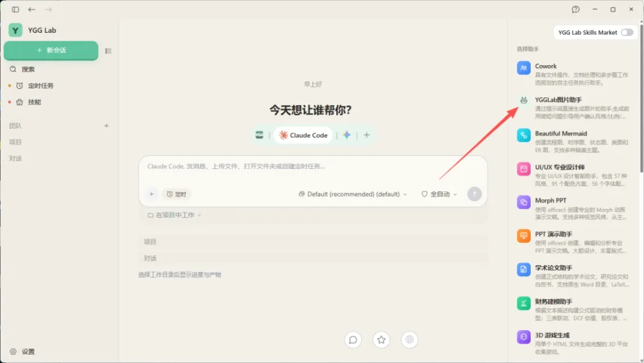Toggle the sidebar panel icon
This screenshot has width=644, height=363.
tap(15, 10)
